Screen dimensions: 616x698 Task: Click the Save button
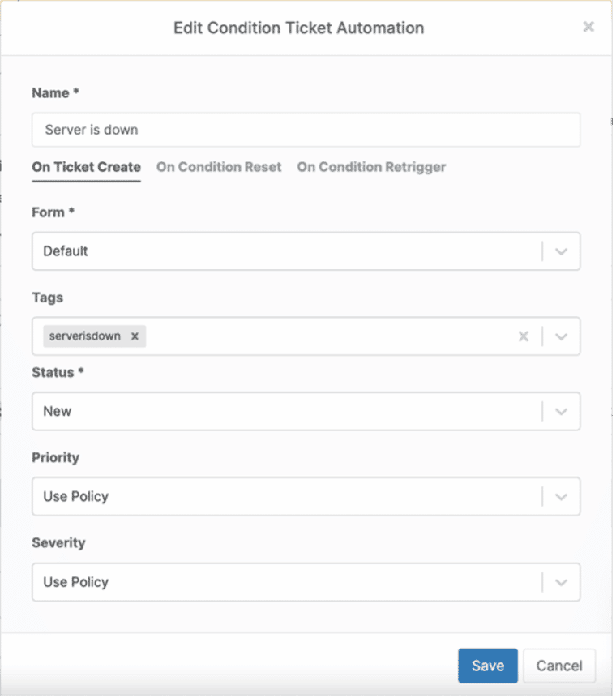click(x=487, y=666)
